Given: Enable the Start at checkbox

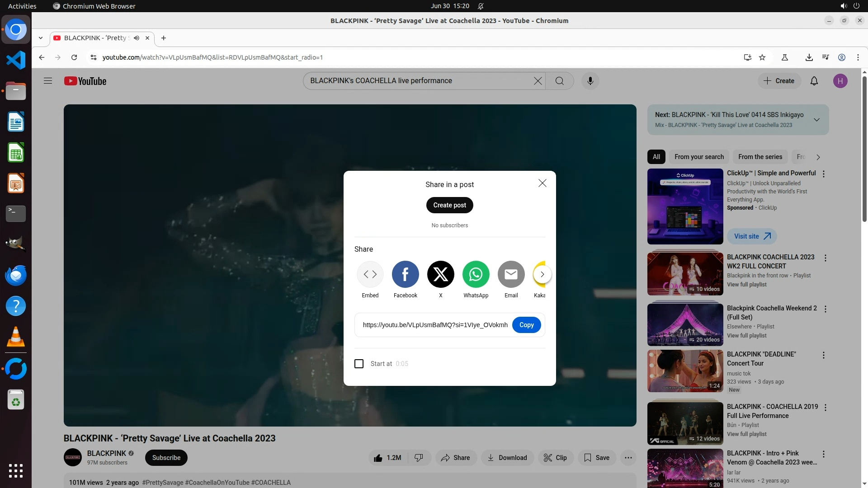Looking at the screenshot, I should (359, 364).
